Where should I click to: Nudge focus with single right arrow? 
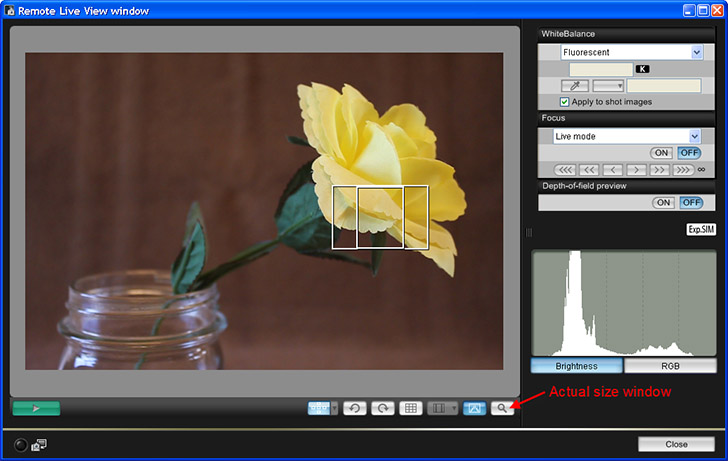point(635,170)
